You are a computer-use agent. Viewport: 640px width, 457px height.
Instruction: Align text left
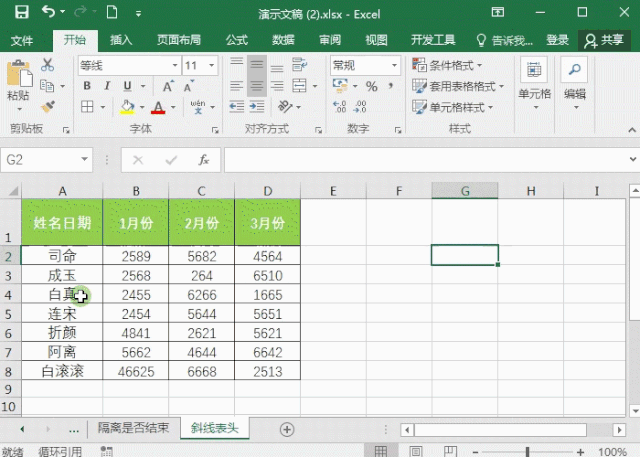(237, 86)
